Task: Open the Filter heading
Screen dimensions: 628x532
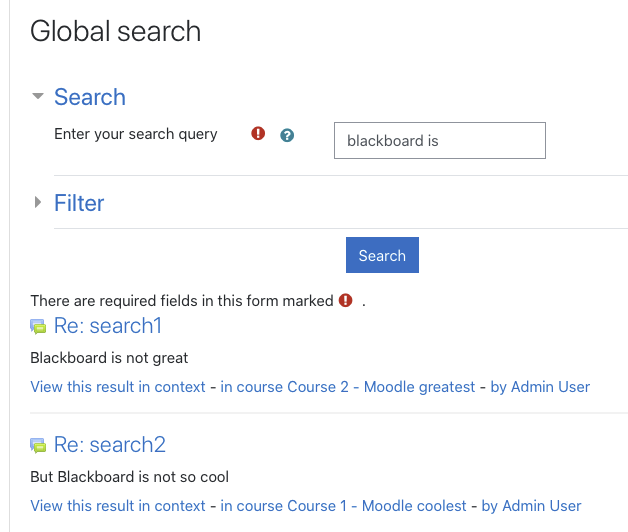Action: tap(79, 203)
